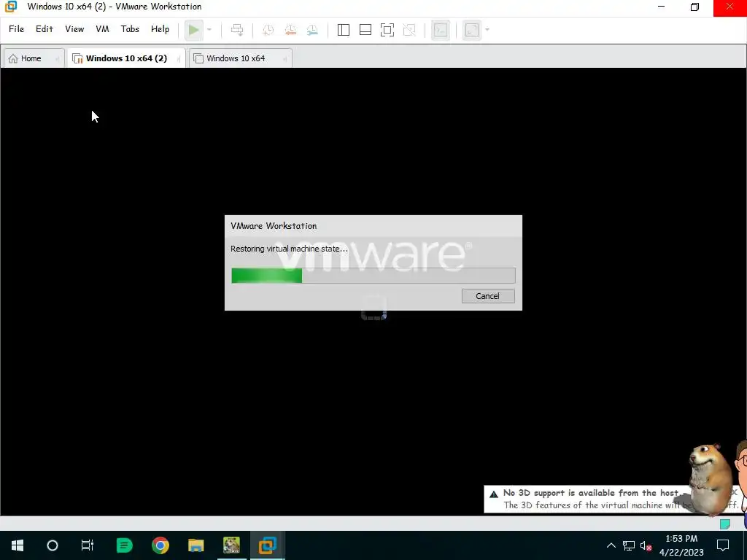The height and width of the screenshot is (560, 747).
Task: Close the second Windows 10 x64 tab
Action: click(285, 59)
